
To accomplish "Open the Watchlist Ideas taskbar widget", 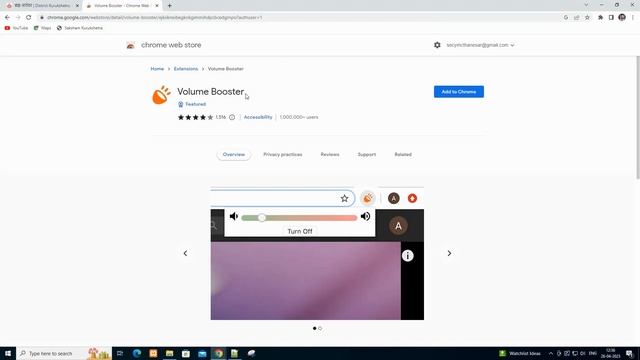I will point(520,353).
